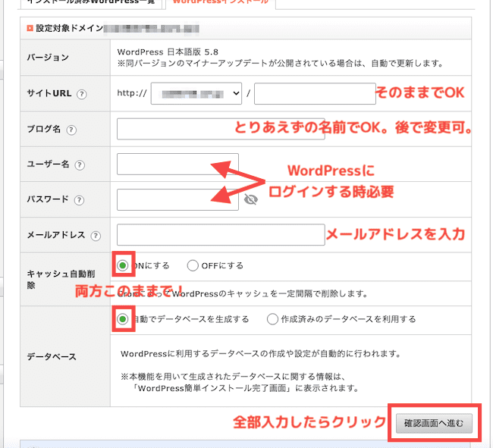Image resolution: width=493 pixels, height=448 pixels.
Task: Select the ONにする cache radio button
Action: 122,265
